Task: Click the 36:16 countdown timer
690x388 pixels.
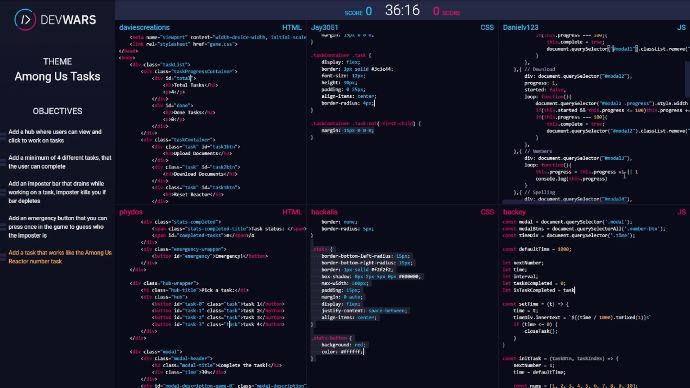Action: tap(402, 11)
